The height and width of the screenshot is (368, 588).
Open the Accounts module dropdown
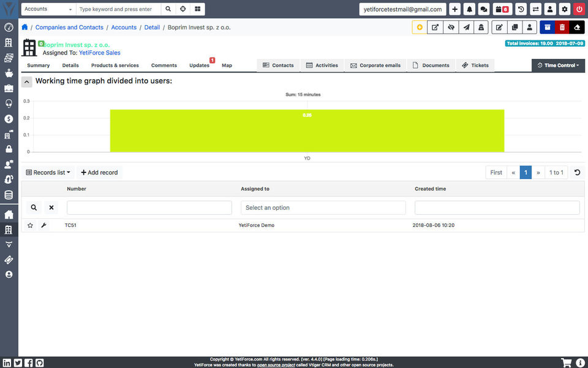click(x=48, y=9)
